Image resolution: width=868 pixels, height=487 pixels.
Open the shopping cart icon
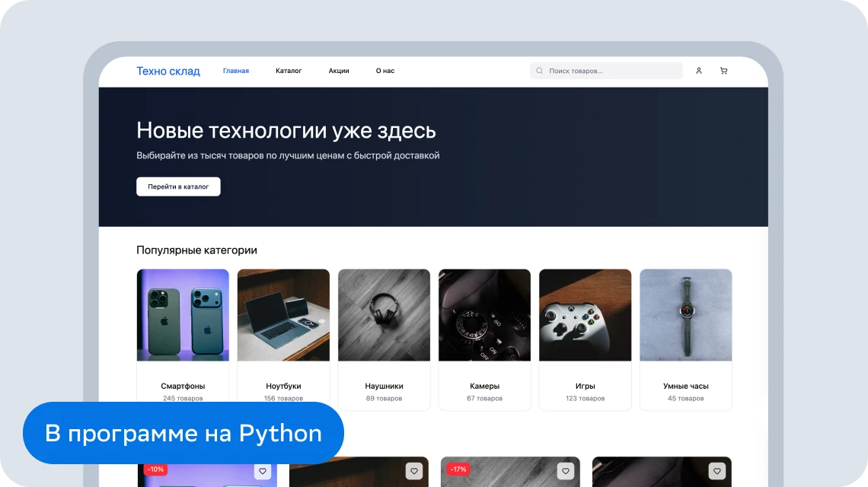(x=723, y=71)
